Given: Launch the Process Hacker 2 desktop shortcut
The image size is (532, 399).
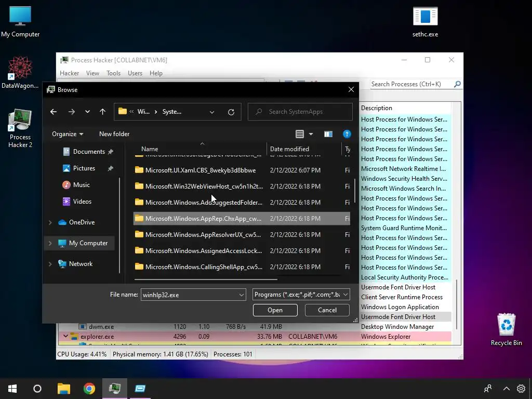Looking at the screenshot, I should pyautogui.click(x=20, y=128).
